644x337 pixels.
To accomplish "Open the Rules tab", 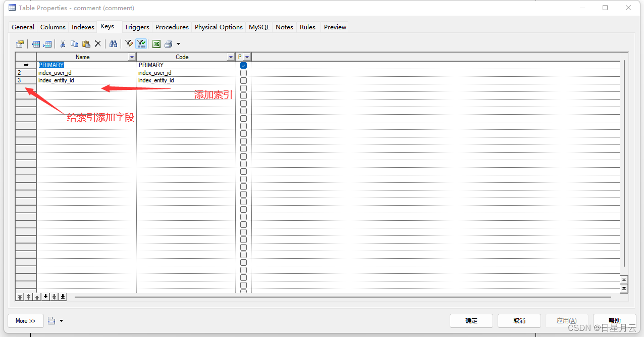I will point(307,27).
